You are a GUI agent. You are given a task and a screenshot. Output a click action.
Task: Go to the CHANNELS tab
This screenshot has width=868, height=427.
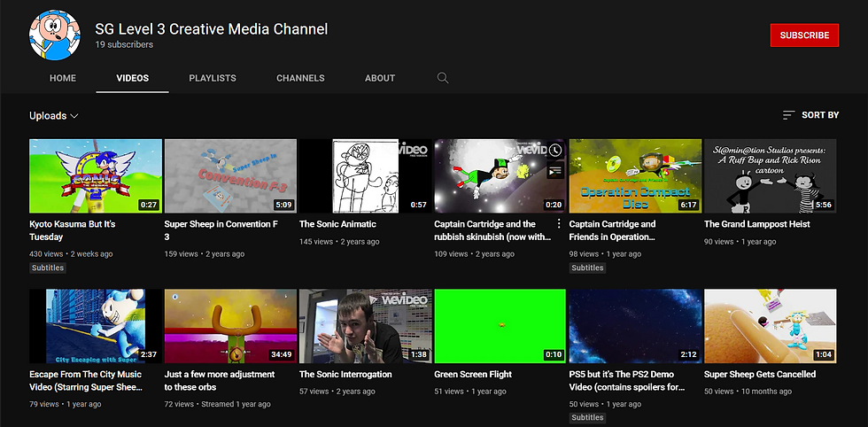pos(300,78)
